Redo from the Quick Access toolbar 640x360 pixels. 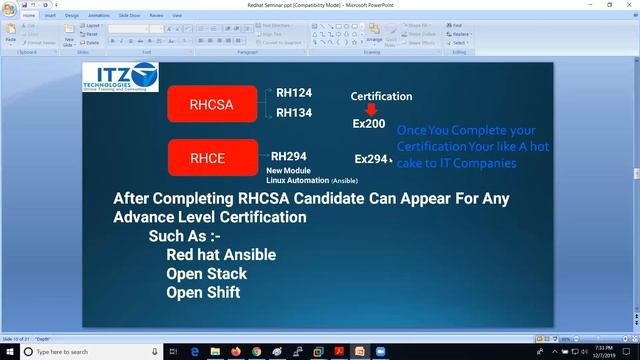45,5
